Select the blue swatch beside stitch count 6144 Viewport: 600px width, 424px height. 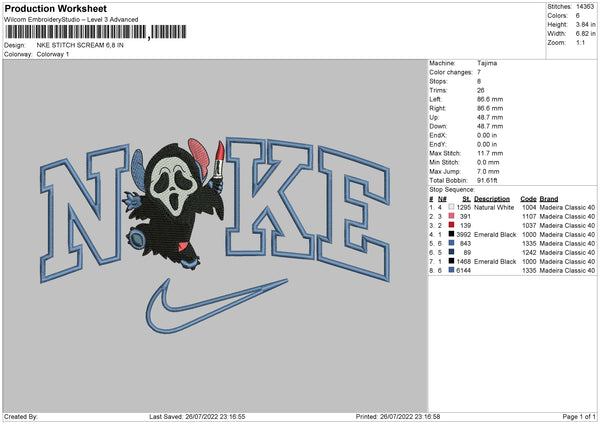tap(452, 270)
